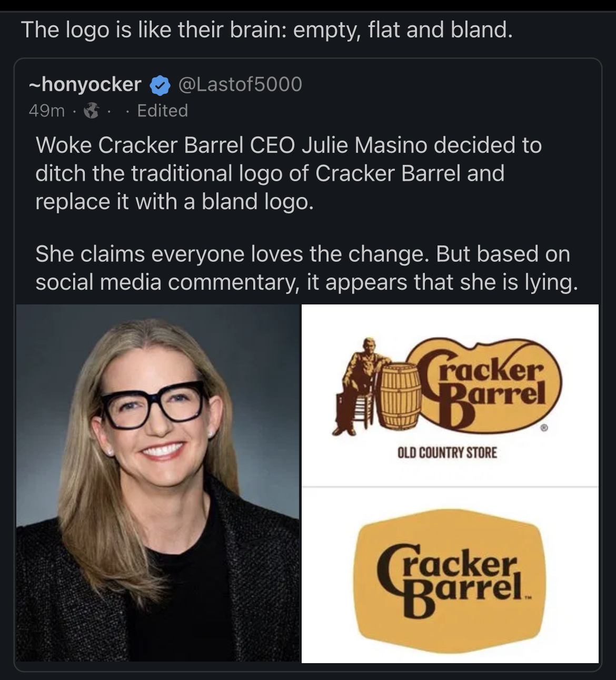This screenshot has width=616, height=680.
Task: Open the old Cracker Barrel logo image
Action: point(450,395)
